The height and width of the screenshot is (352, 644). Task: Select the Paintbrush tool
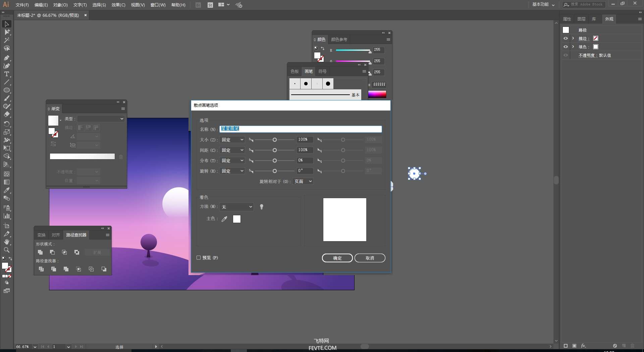[x=7, y=98]
